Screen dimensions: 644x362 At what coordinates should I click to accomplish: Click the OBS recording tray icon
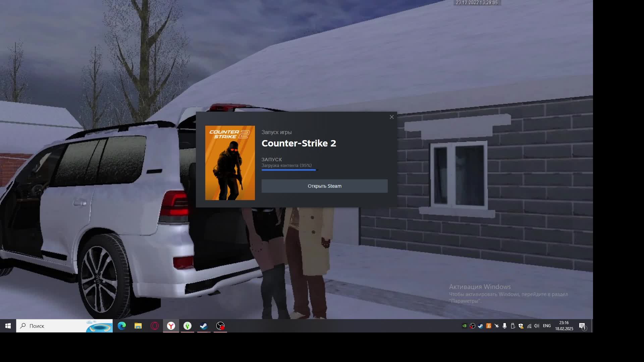coord(472,326)
